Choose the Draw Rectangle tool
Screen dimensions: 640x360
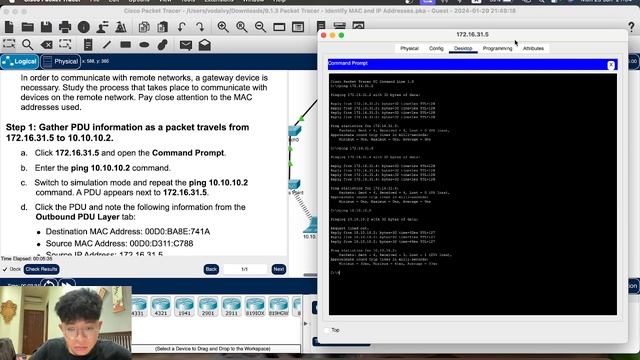(x=125, y=44)
